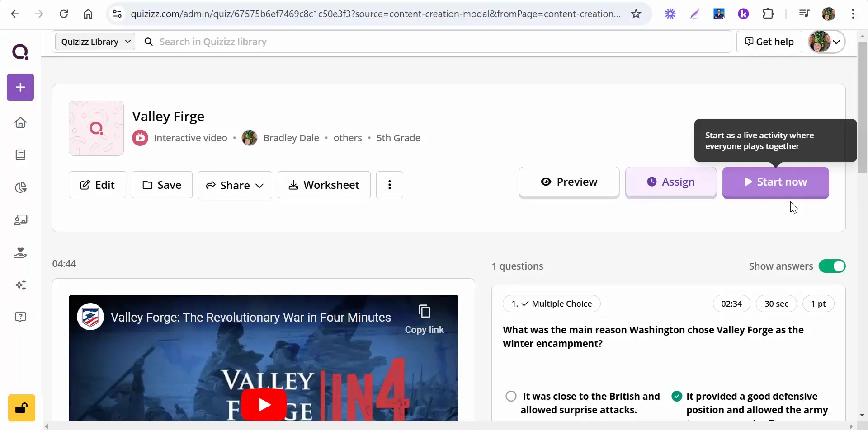Open the blue snowflake browser extension

point(670,14)
